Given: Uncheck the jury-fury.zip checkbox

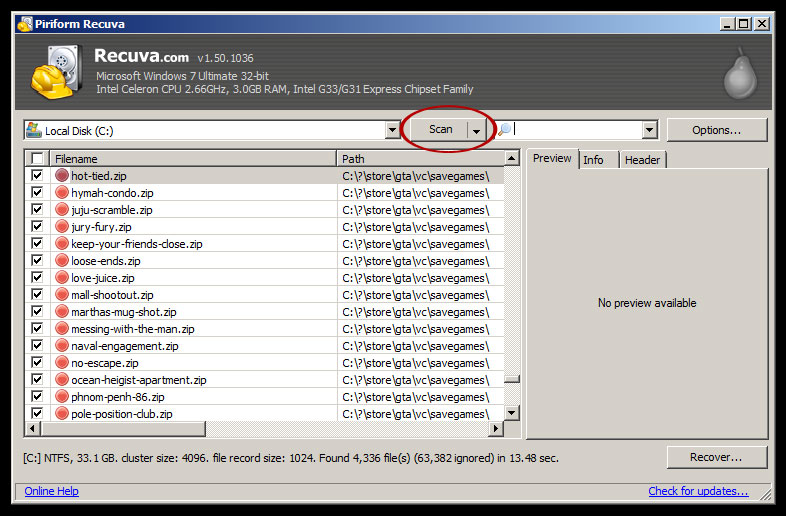Looking at the screenshot, I should pyautogui.click(x=37, y=227).
